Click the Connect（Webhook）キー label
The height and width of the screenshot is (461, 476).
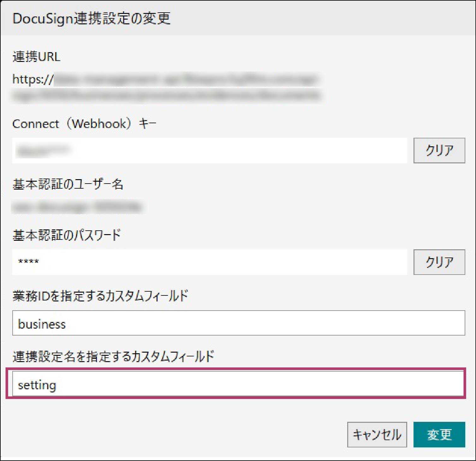(x=84, y=124)
